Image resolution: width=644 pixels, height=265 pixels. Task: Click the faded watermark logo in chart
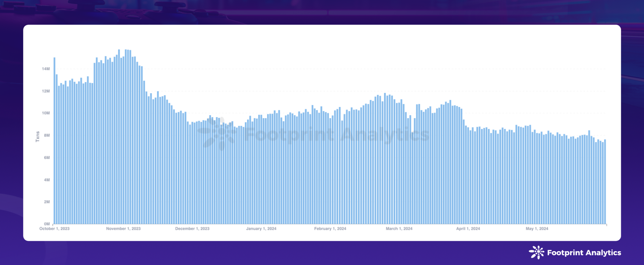pyautogui.click(x=219, y=134)
